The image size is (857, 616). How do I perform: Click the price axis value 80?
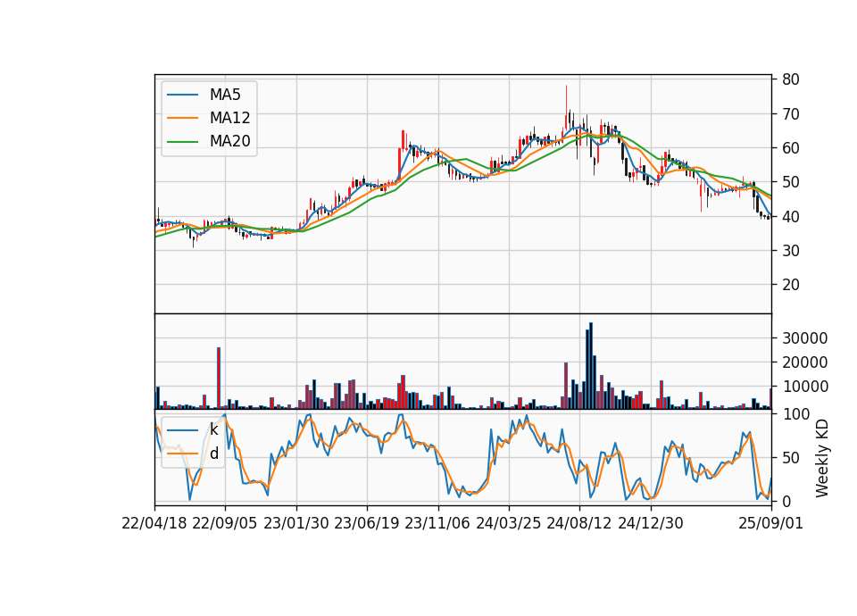790,79
